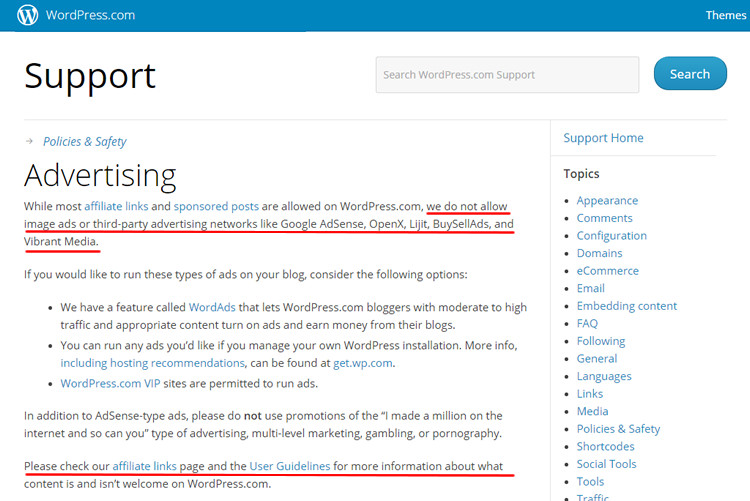The height and width of the screenshot is (501, 750).
Task: Open the WordPress.com VIP link
Action: [x=110, y=383]
